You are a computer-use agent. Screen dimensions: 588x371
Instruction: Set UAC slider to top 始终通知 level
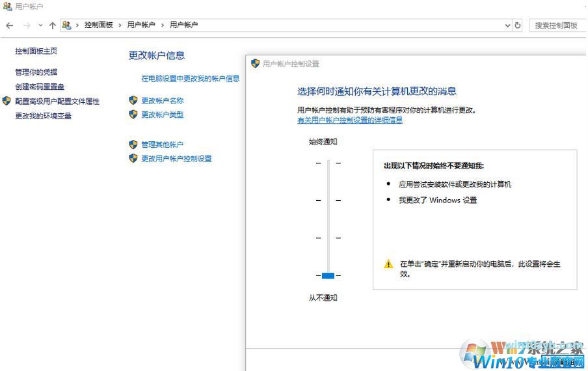pyautogui.click(x=328, y=163)
